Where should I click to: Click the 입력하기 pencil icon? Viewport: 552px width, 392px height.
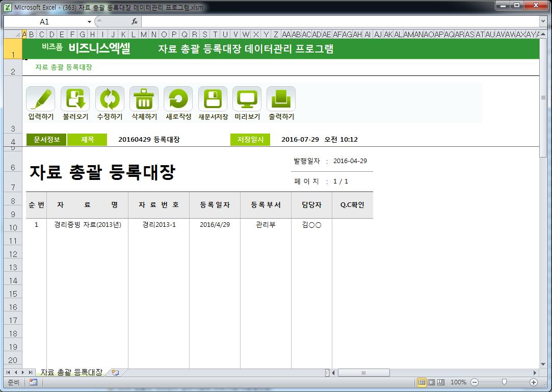40,99
